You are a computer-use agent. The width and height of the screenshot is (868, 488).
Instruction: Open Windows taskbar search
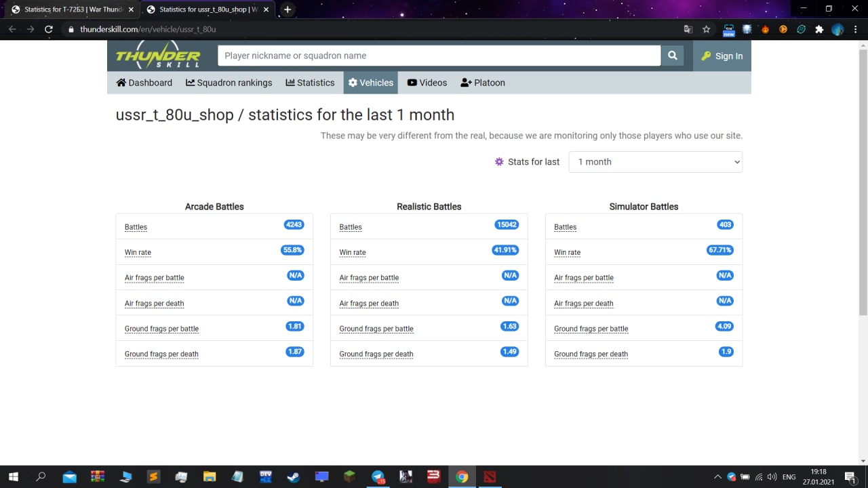pos(41,476)
